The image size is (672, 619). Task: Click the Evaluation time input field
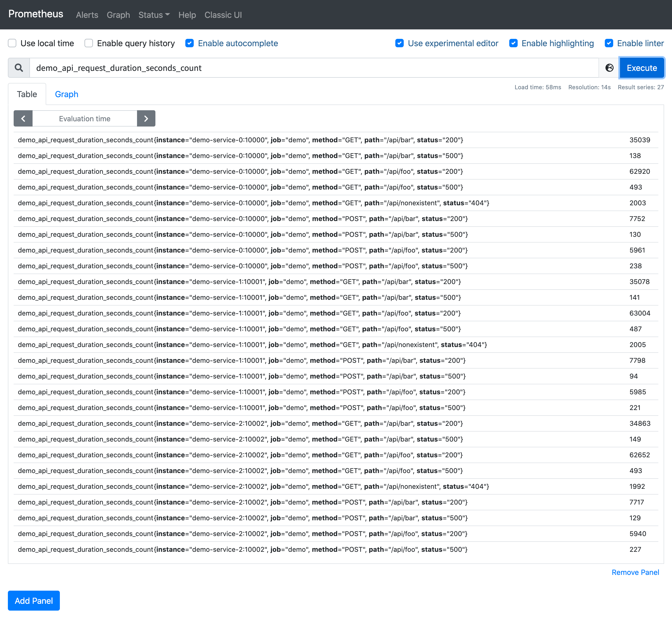point(85,119)
